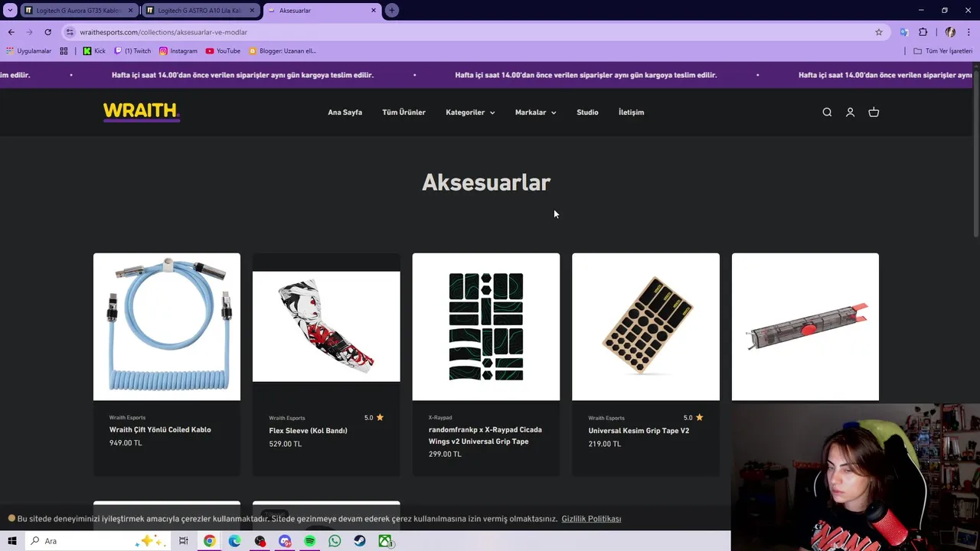View site information icon in address bar
The height and width of the screenshot is (551, 980).
70,32
